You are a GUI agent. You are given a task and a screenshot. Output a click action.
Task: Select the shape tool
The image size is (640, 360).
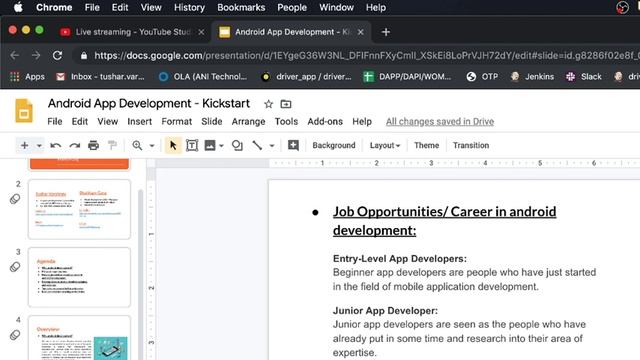pos(237,145)
